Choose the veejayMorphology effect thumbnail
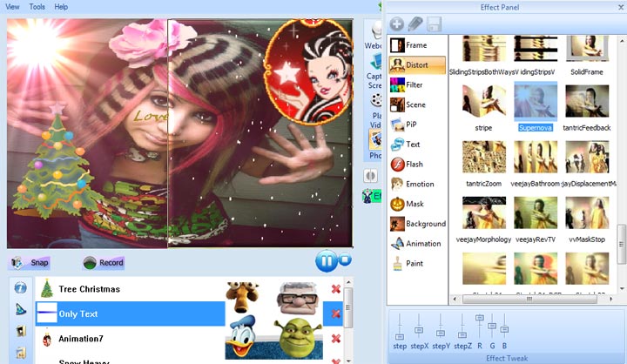 [484, 212]
